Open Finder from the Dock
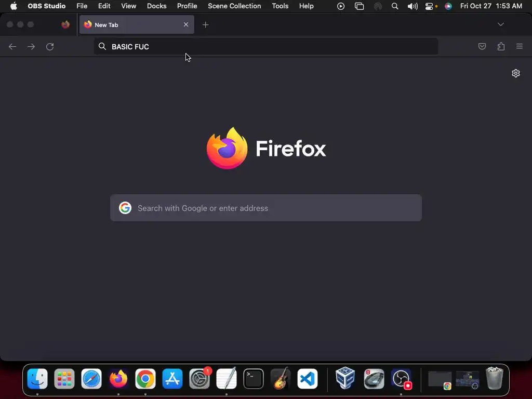This screenshot has height=399, width=532. pyautogui.click(x=37, y=379)
